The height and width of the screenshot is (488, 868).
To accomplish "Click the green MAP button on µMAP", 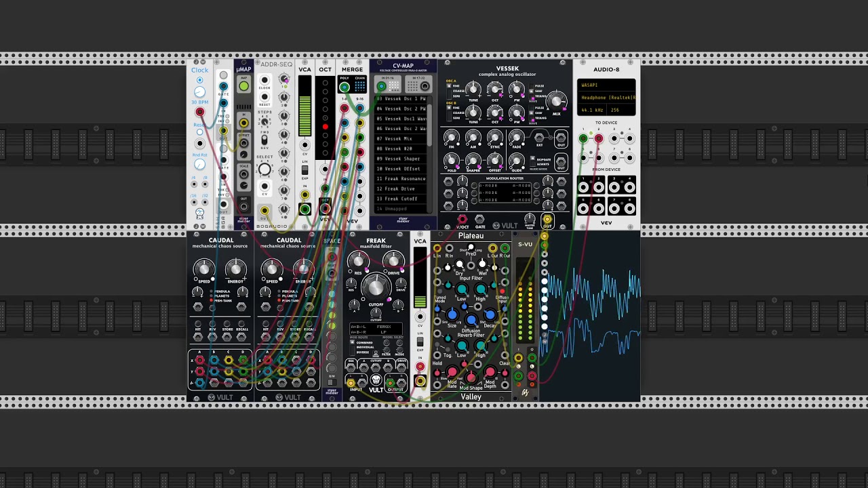I will (x=243, y=86).
